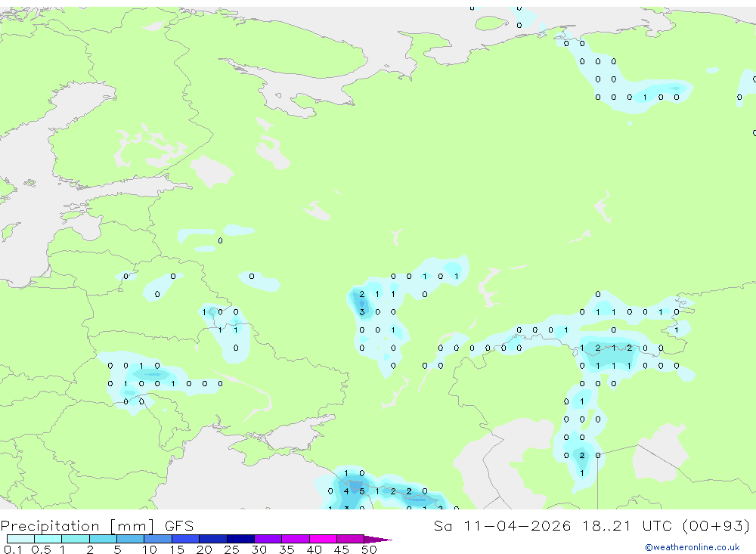Click the 'GFS' model label
Image resolution: width=756 pixels, height=554 pixels.
pyautogui.click(x=179, y=525)
